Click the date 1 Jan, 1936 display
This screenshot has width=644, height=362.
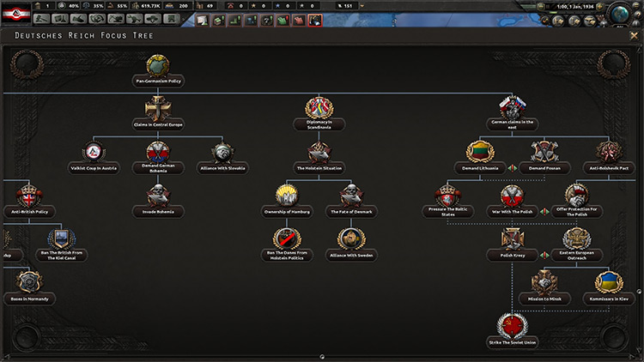pyautogui.click(x=575, y=7)
